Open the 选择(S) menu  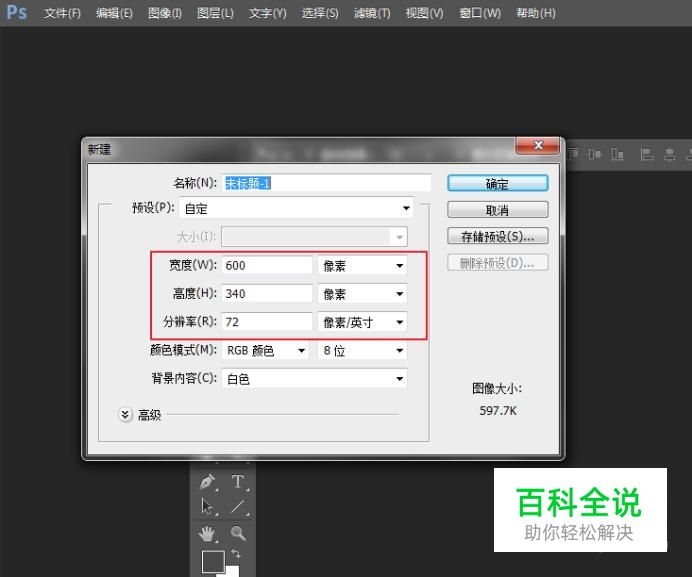tap(320, 13)
